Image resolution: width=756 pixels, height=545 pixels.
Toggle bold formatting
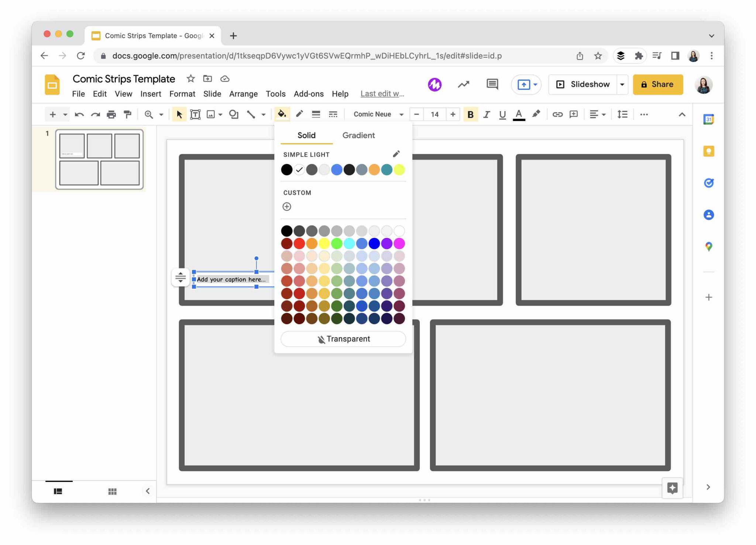click(470, 114)
